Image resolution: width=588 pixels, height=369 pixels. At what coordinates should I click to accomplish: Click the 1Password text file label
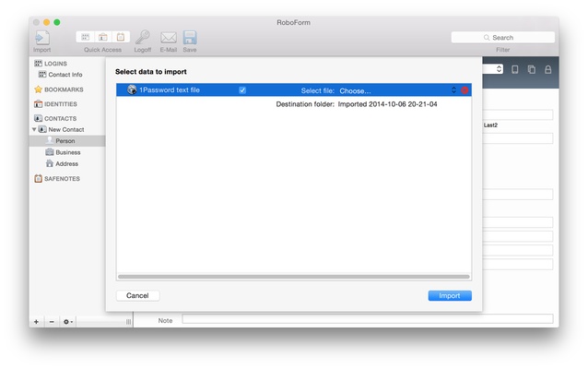coord(170,90)
